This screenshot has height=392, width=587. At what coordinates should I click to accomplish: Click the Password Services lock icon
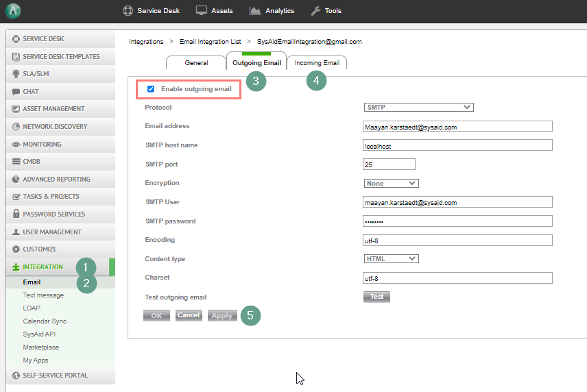coord(16,214)
